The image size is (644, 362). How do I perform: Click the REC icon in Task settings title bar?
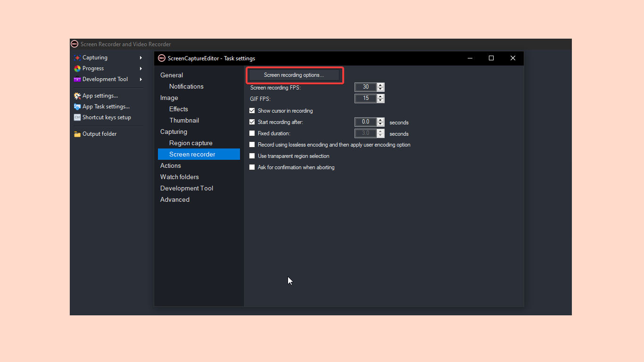[162, 58]
